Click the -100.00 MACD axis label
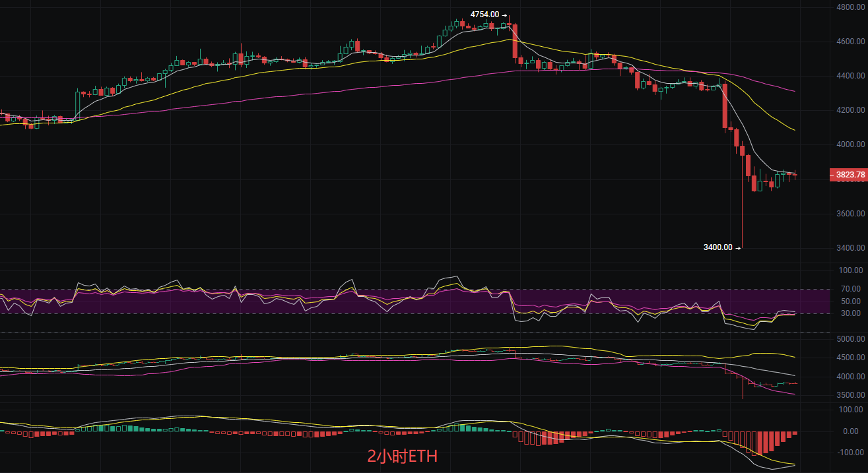 click(850, 453)
